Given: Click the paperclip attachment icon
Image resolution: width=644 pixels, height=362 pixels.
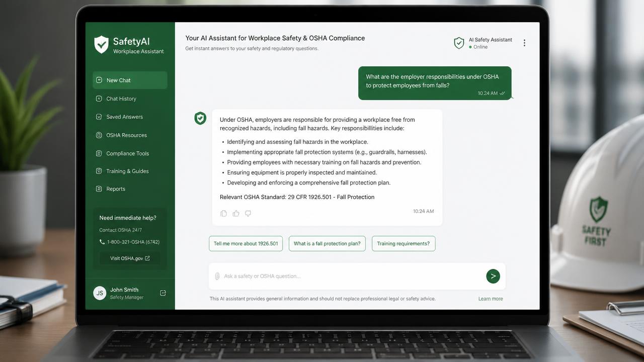Looking at the screenshot, I should click(x=217, y=276).
